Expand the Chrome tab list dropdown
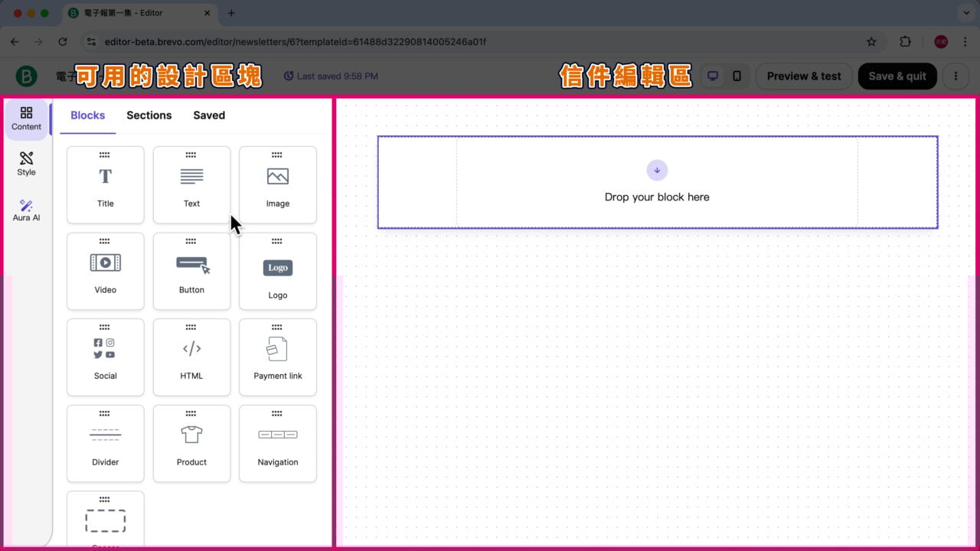The image size is (980, 551). (964, 13)
